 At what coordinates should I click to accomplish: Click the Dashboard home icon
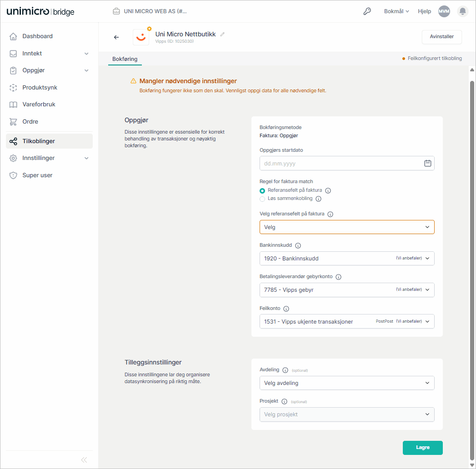click(13, 36)
